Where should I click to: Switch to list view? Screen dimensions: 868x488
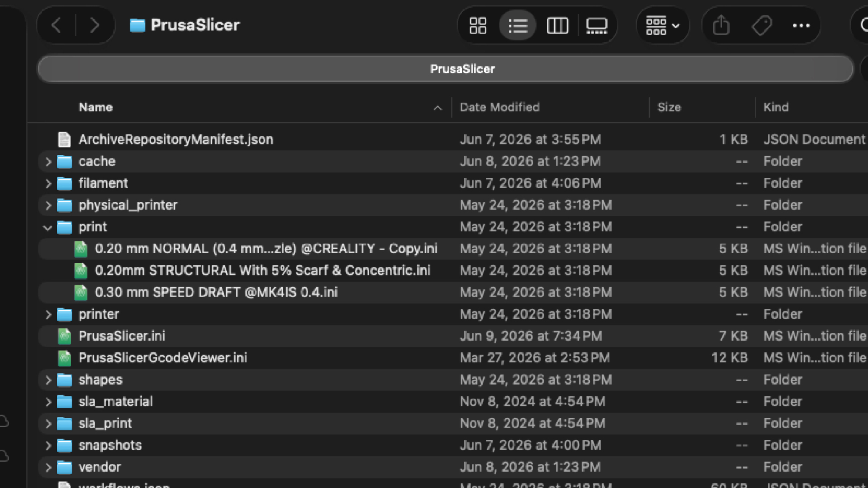click(518, 25)
